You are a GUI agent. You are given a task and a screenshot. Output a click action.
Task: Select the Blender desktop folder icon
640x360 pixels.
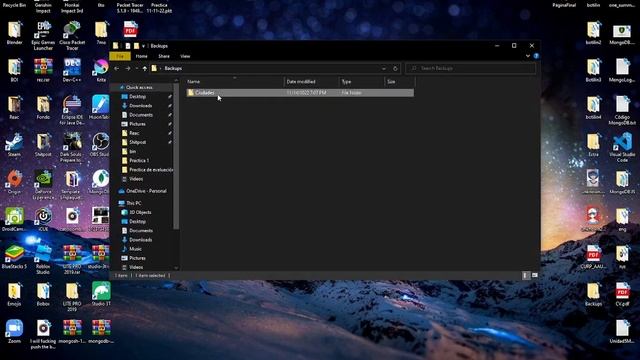tap(14, 33)
